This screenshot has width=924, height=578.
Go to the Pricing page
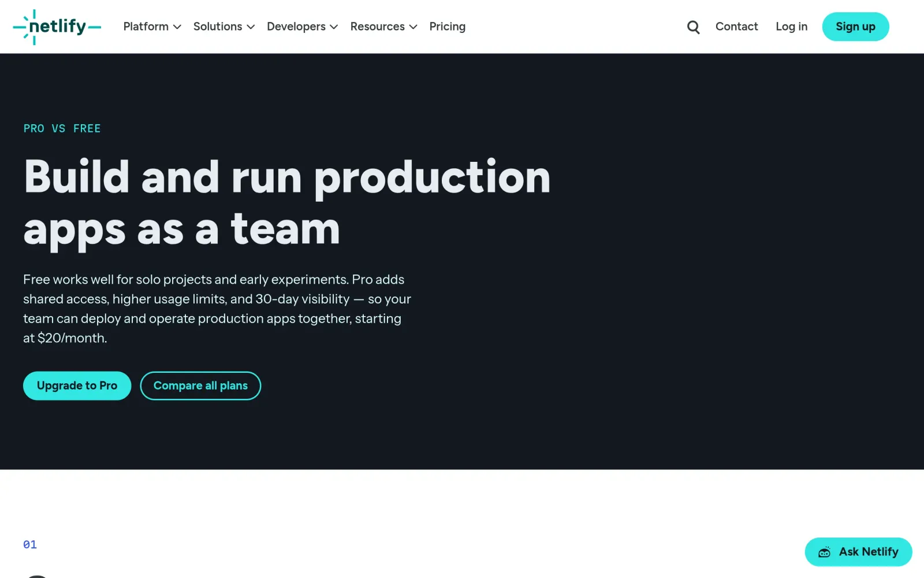[x=448, y=27]
